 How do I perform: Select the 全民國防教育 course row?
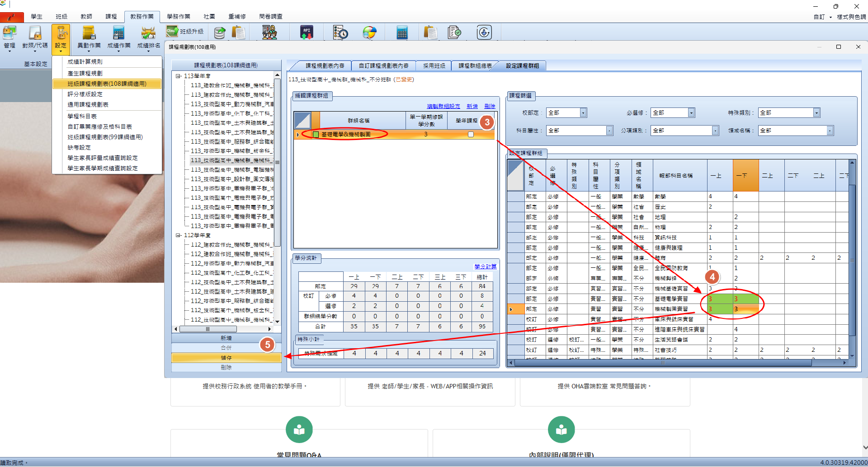click(678, 268)
